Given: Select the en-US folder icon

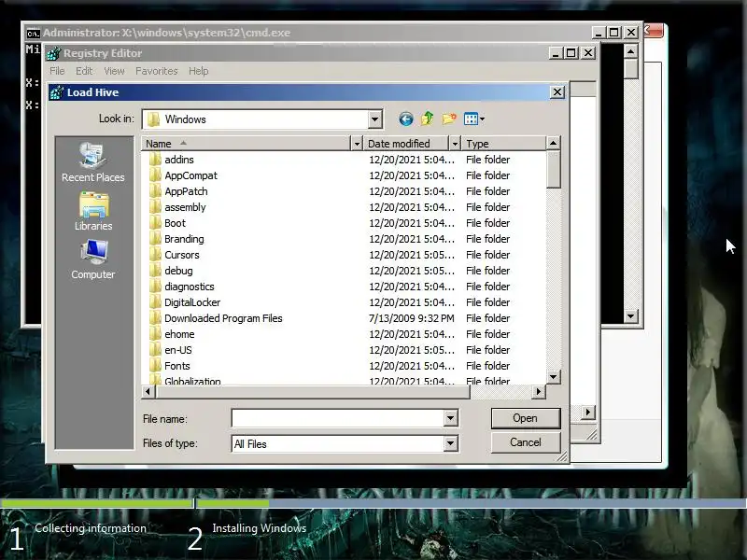Looking at the screenshot, I should coord(155,349).
